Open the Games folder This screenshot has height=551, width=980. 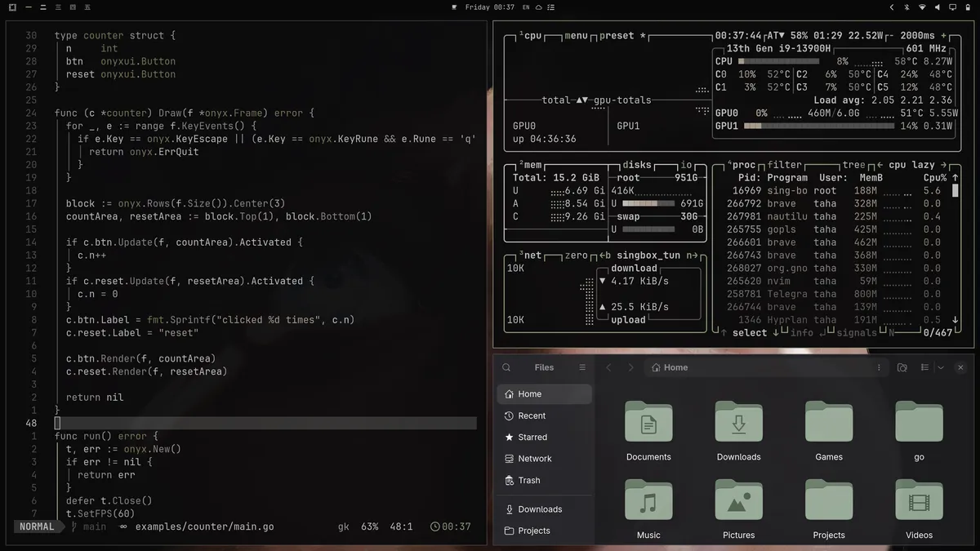(829, 431)
